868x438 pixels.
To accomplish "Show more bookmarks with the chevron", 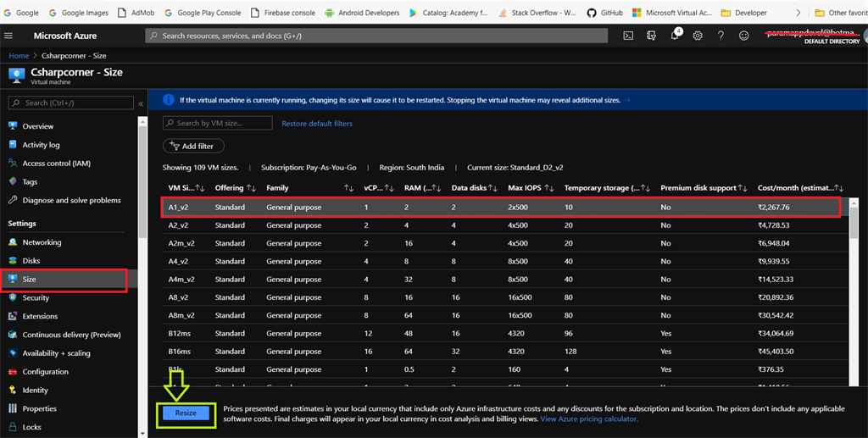I will pyautogui.click(x=798, y=13).
